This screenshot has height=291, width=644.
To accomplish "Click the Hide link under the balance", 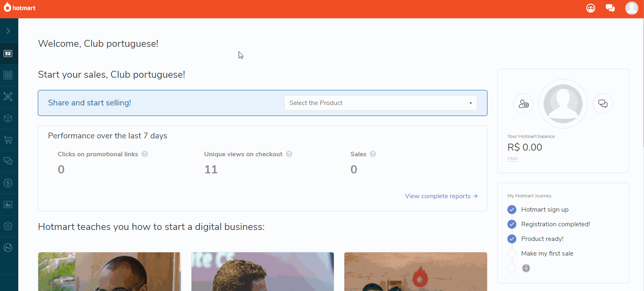I will [x=513, y=158].
